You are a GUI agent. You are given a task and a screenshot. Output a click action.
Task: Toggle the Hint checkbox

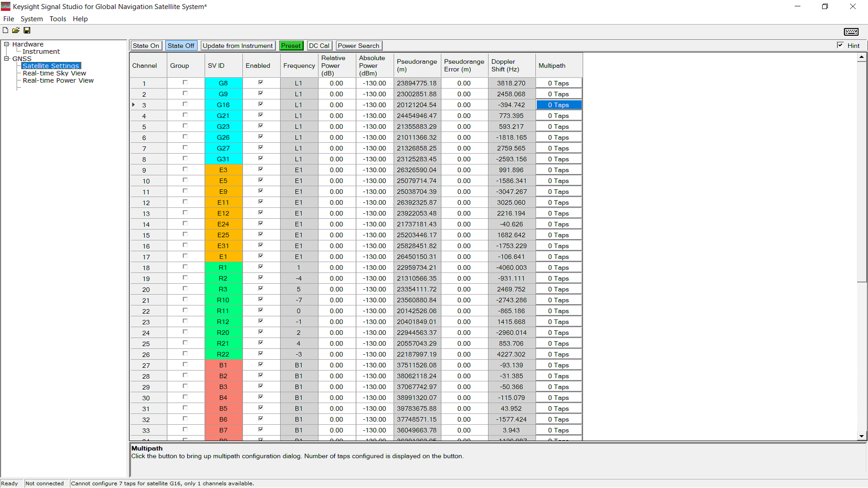click(x=840, y=45)
